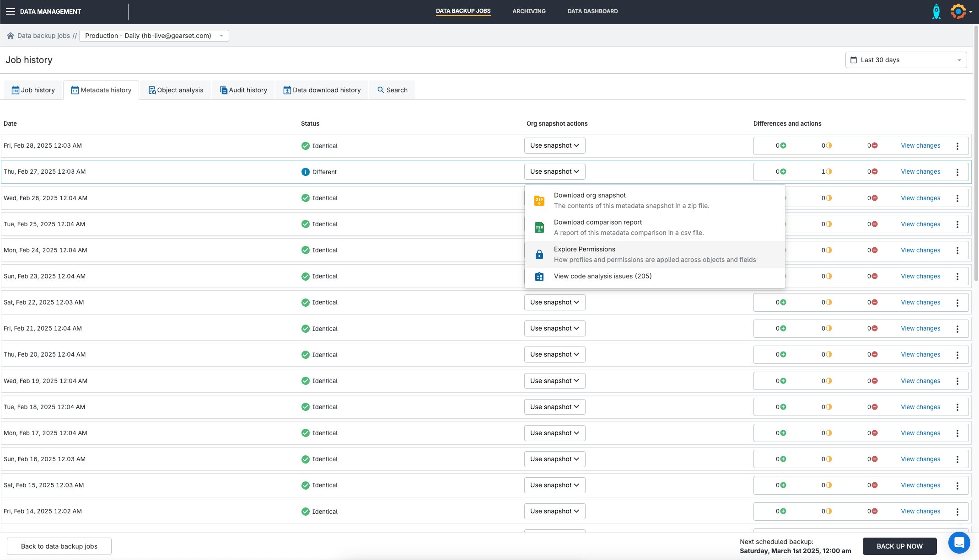Viewport: 979px width, 560px height.
Task: Click the CSV Download comparison report icon
Action: click(539, 227)
